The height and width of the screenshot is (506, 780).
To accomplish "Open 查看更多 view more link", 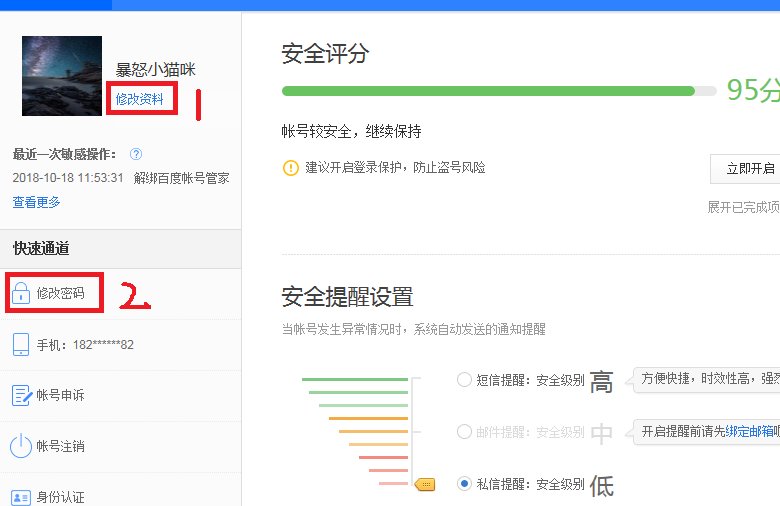I will (36, 202).
